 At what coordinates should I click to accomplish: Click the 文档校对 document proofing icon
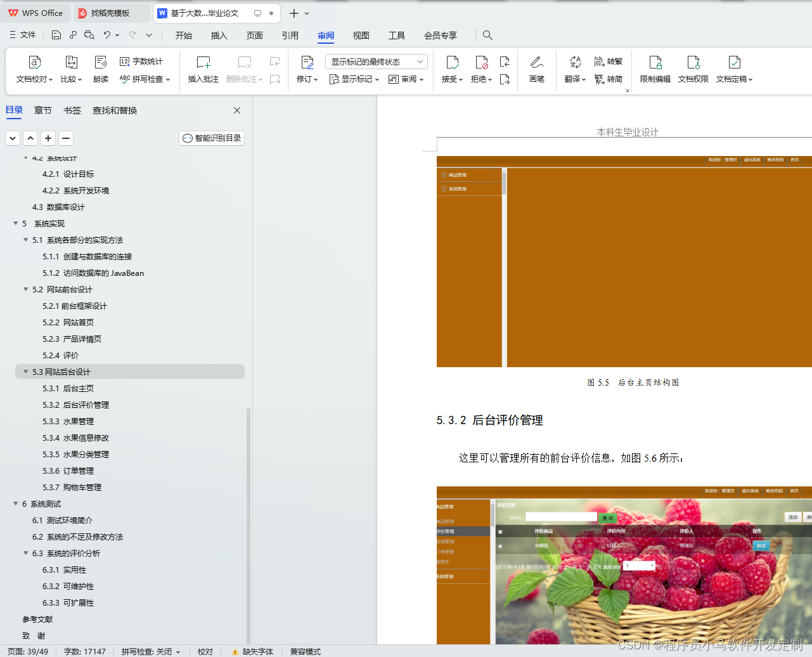35,62
